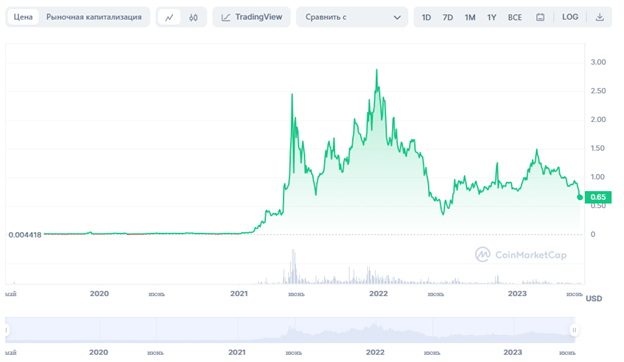Set time range to 1D

[x=426, y=17]
